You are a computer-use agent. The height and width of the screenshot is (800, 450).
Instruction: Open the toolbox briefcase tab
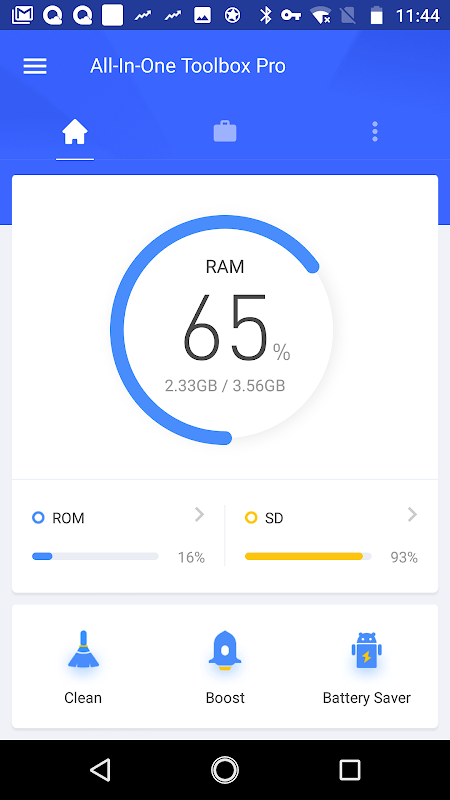225,132
